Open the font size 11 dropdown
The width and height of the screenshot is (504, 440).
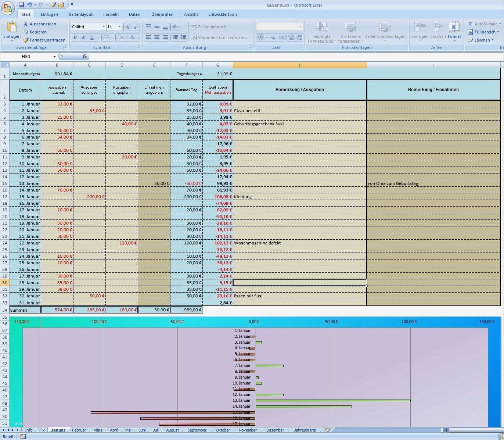119,26
